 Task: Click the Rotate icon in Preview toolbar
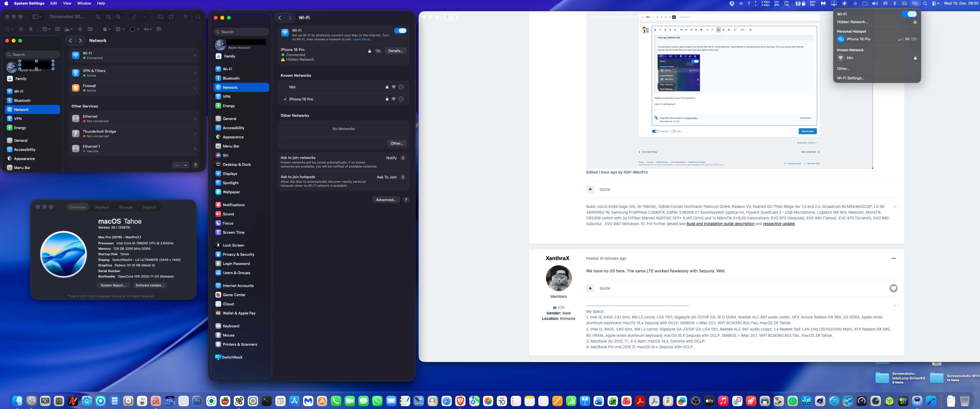point(171,17)
